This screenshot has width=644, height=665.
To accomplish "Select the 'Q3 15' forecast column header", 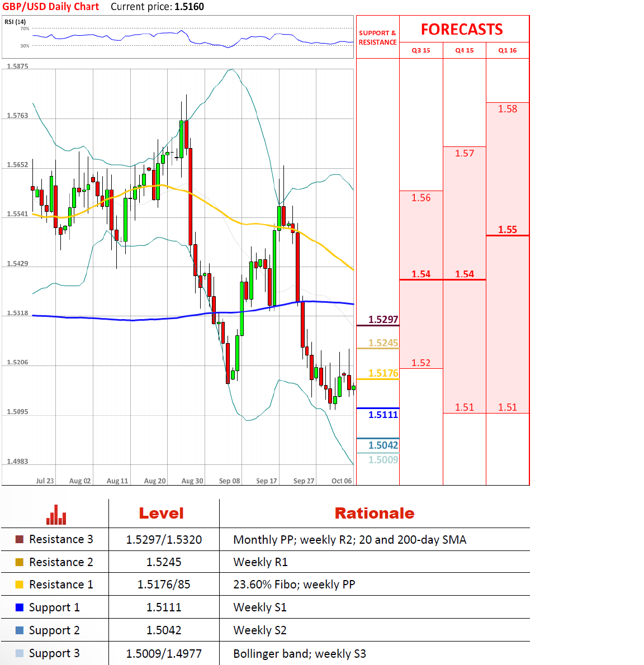I will [x=421, y=50].
